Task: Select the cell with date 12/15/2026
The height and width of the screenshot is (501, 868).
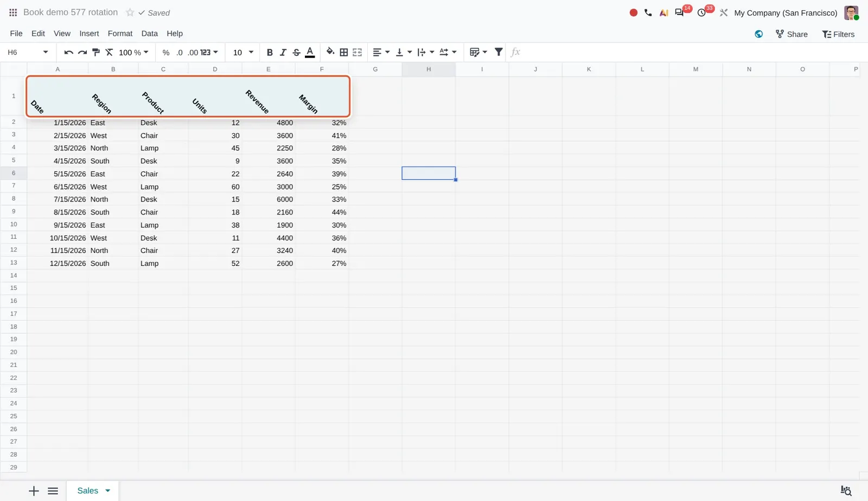Action: click(x=58, y=263)
